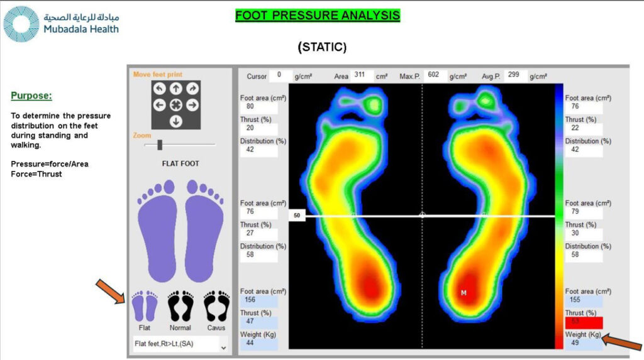Click the Avg.P. field showing 299
Screen dimensions: 644x360
tap(515, 75)
